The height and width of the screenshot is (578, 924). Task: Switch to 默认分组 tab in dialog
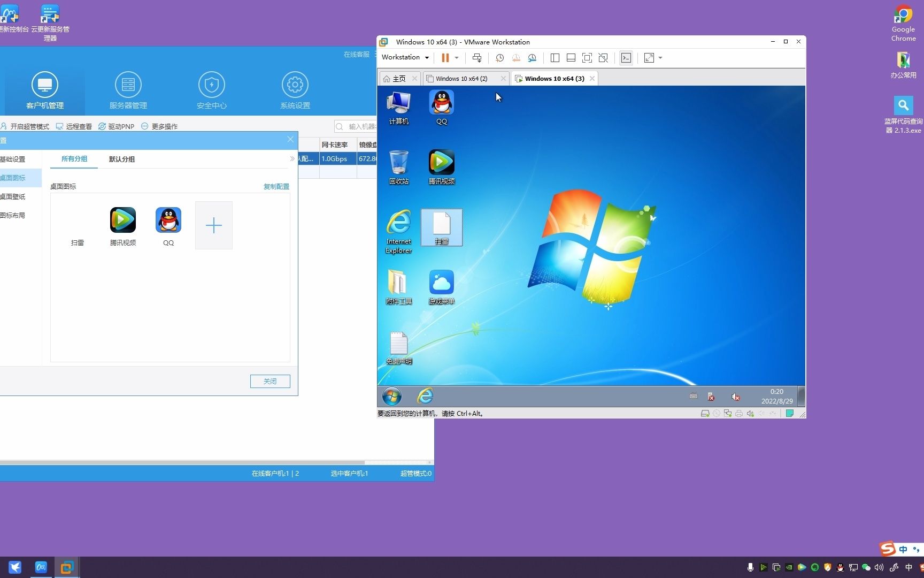pyautogui.click(x=122, y=159)
